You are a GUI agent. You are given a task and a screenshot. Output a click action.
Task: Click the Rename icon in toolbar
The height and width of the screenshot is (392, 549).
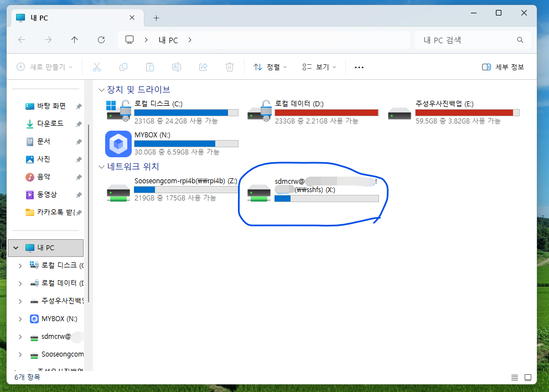177,67
